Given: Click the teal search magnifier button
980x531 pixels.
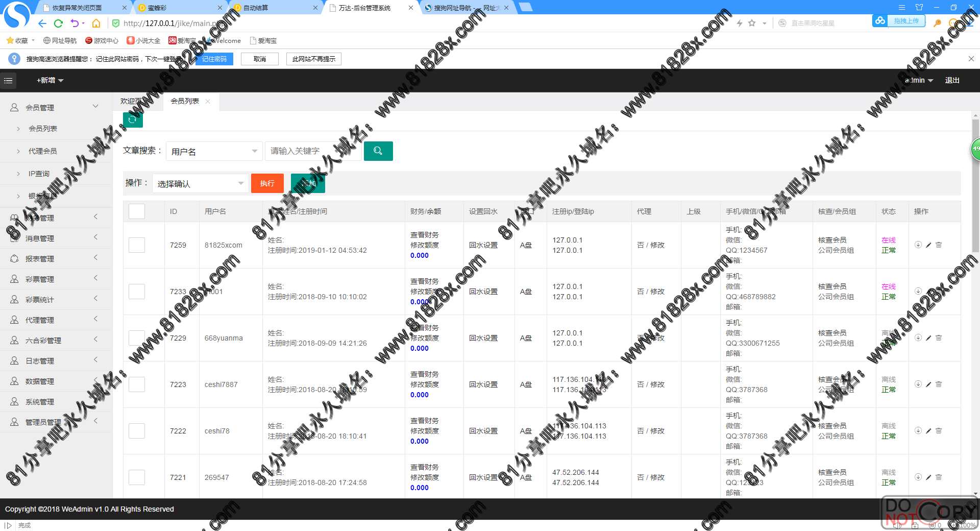Looking at the screenshot, I should [378, 151].
